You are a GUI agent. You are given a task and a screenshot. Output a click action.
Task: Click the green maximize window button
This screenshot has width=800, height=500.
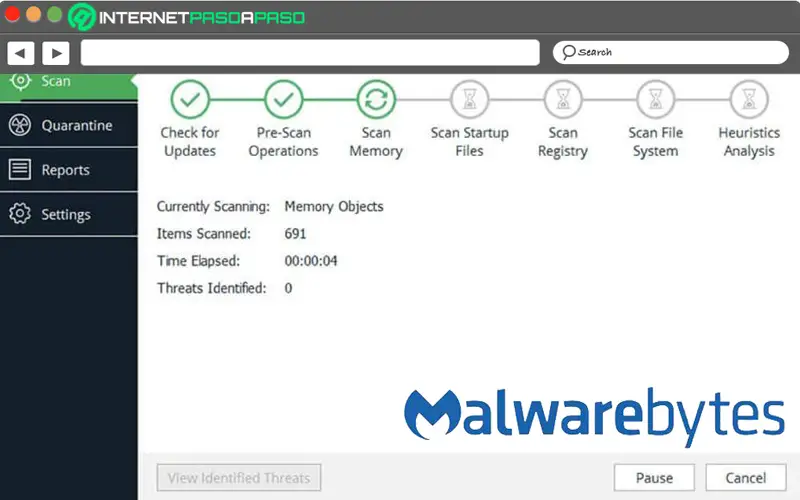pyautogui.click(x=55, y=14)
